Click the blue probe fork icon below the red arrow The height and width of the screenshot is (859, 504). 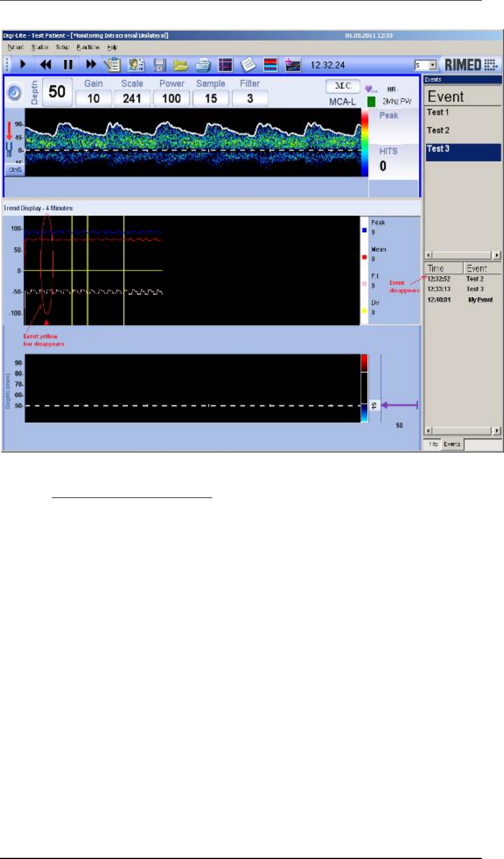point(10,151)
